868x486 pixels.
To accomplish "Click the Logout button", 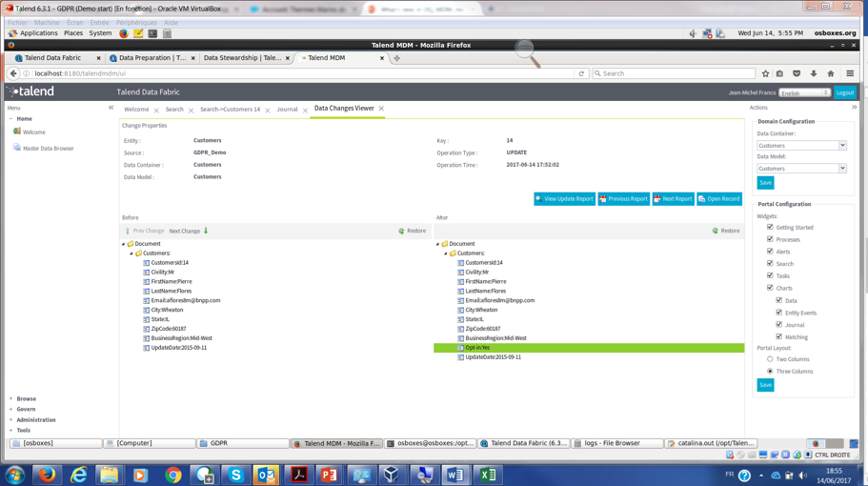I will coord(845,93).
